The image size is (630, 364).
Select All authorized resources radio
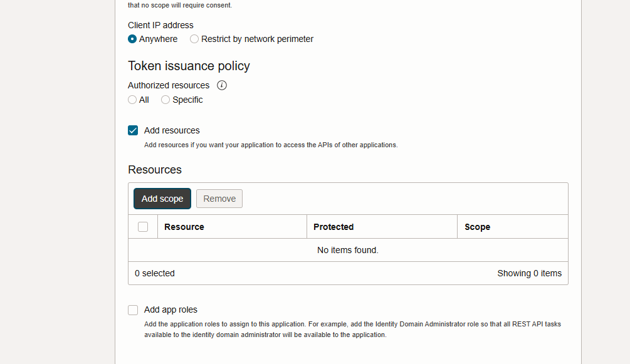coord(132,100)
